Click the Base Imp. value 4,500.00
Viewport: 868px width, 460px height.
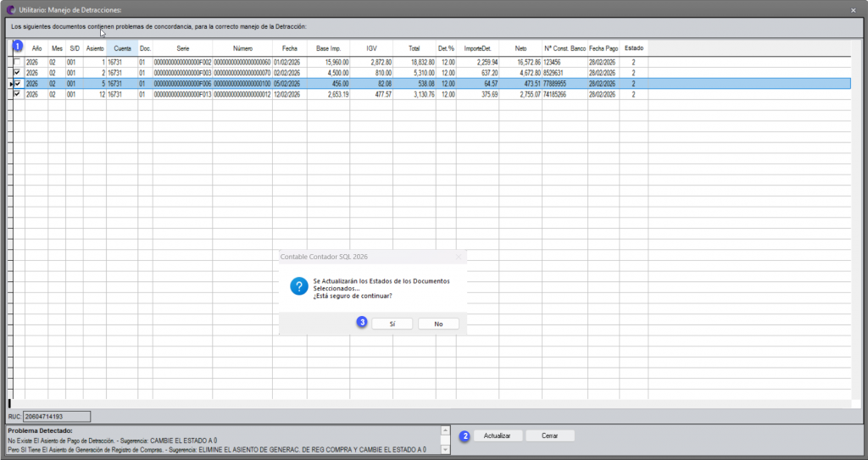click(328, 73)
